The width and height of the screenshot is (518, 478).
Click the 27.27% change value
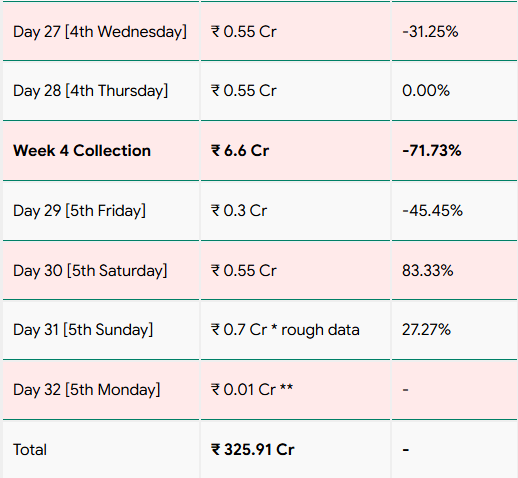[426, 330]
